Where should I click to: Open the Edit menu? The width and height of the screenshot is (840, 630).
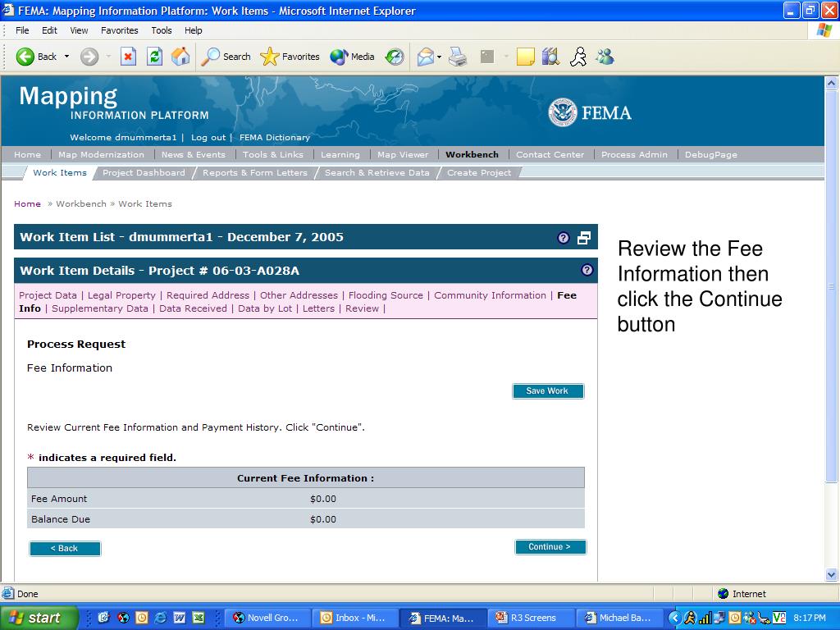click(49, 30)
